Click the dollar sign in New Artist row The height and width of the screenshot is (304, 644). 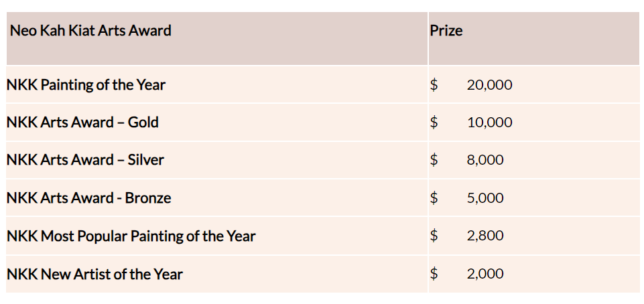tap(434, 274)
